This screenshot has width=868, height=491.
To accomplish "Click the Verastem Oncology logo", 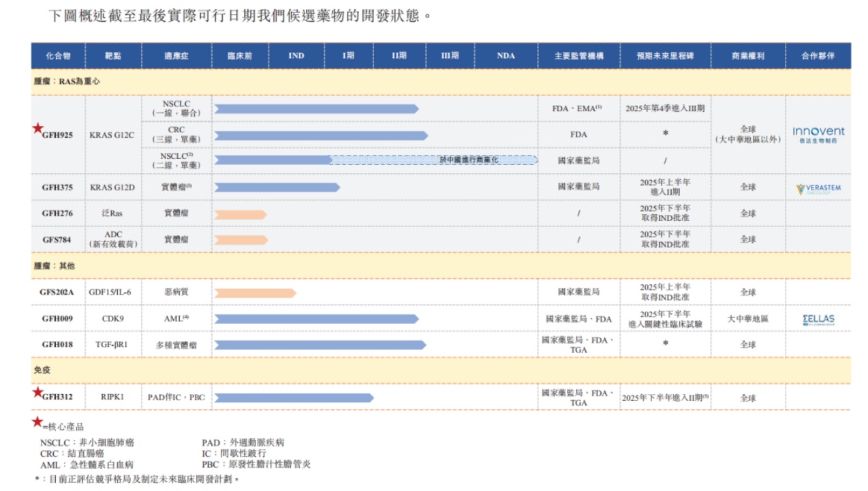I will tap(818, 189).
